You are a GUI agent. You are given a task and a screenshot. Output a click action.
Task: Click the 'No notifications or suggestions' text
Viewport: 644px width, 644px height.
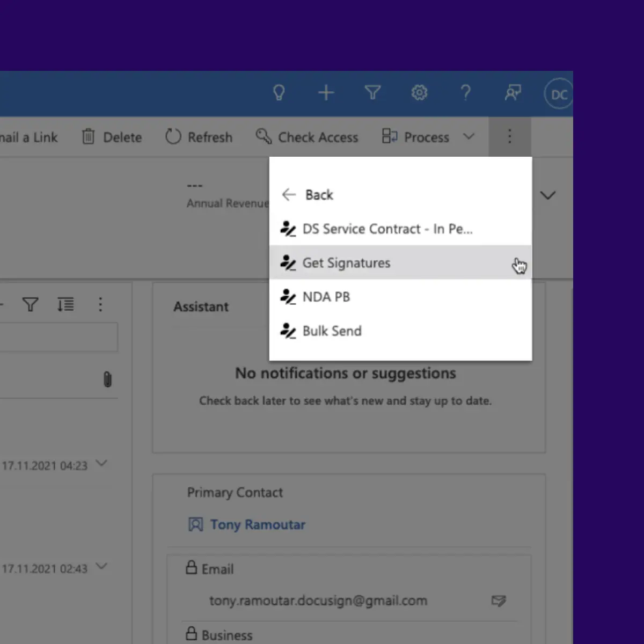(346, 373)
